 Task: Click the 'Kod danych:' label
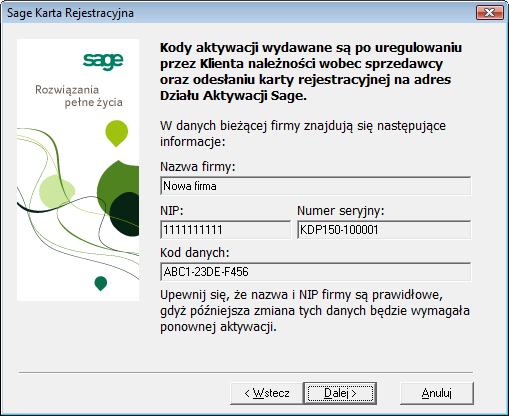pyautogui.click(x=195, y=253)
